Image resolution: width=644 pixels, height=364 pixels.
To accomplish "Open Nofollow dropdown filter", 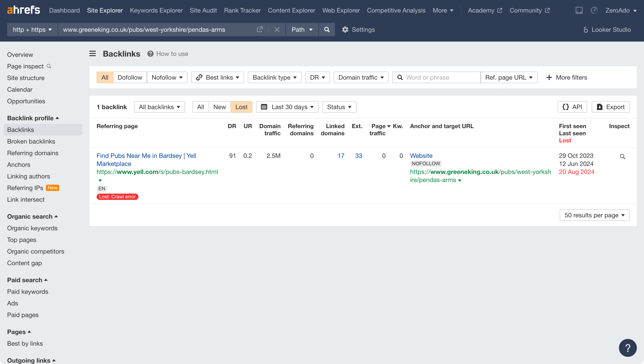I will click(x=167, y=78).
